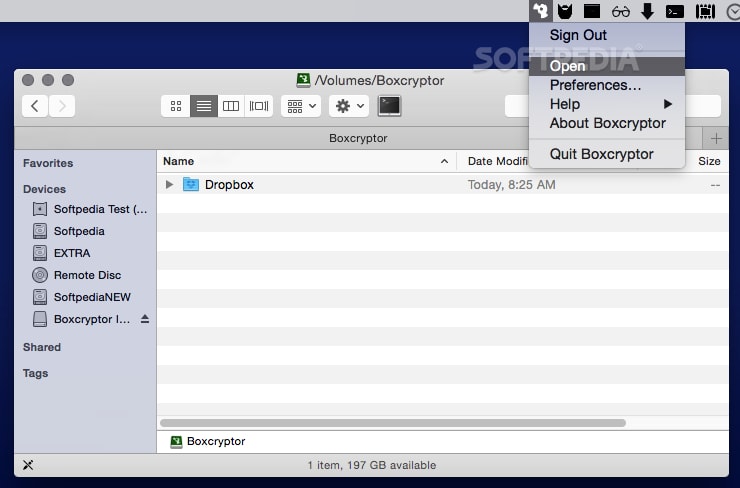The image size is (740, 488).
Task: Click the horizontal scrollbar
Action: click(x=393, y=423)
